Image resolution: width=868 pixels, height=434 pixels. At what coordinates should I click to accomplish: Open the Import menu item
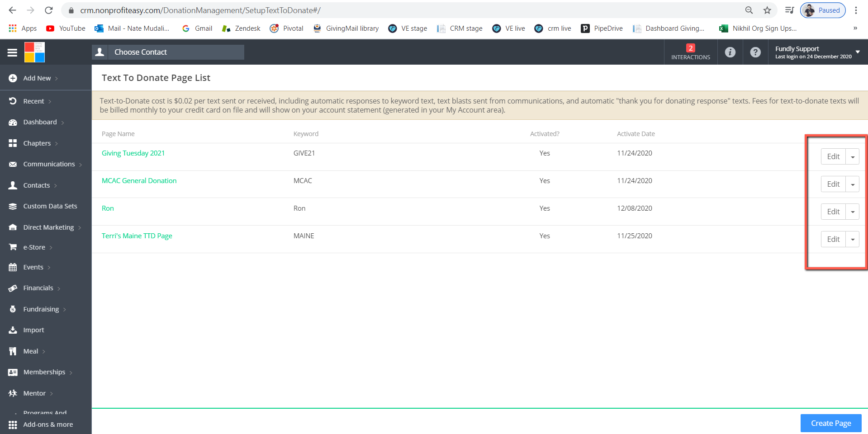(x=34, y=330)
